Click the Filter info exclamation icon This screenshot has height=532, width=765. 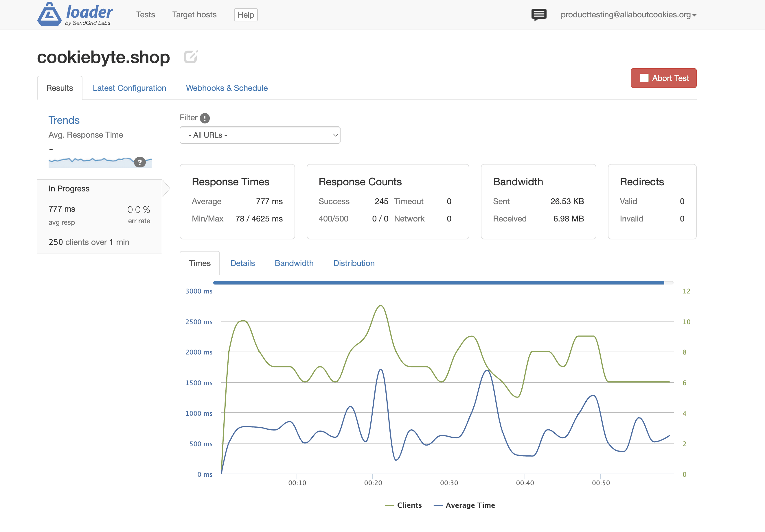[x=205, y=118]
